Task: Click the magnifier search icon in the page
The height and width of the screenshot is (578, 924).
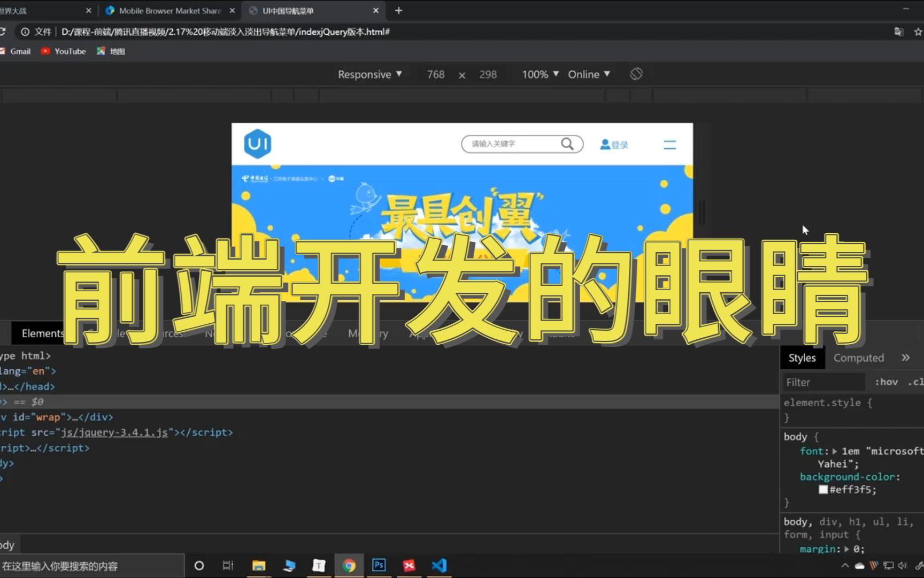Action: pos(567,143)
